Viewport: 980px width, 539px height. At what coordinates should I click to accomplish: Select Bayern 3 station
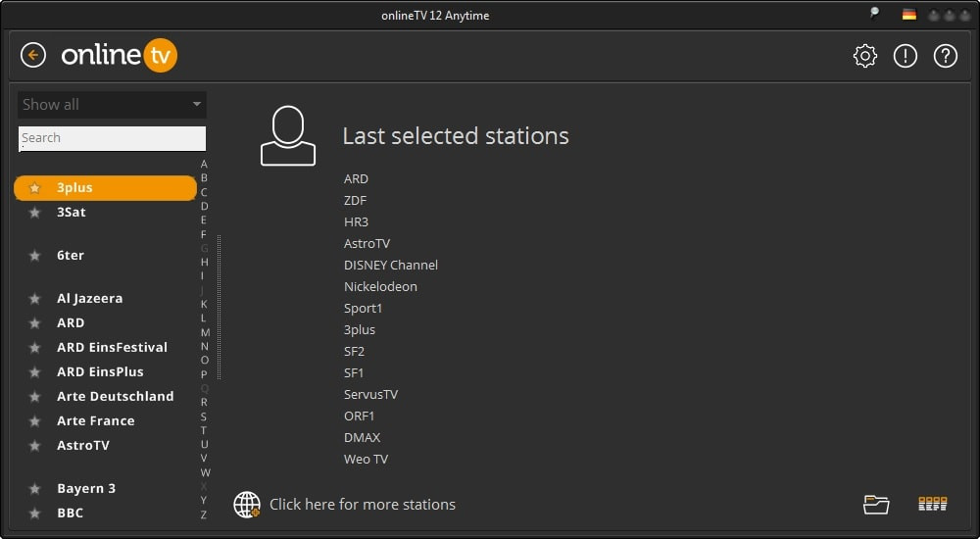tap(86, 488)
